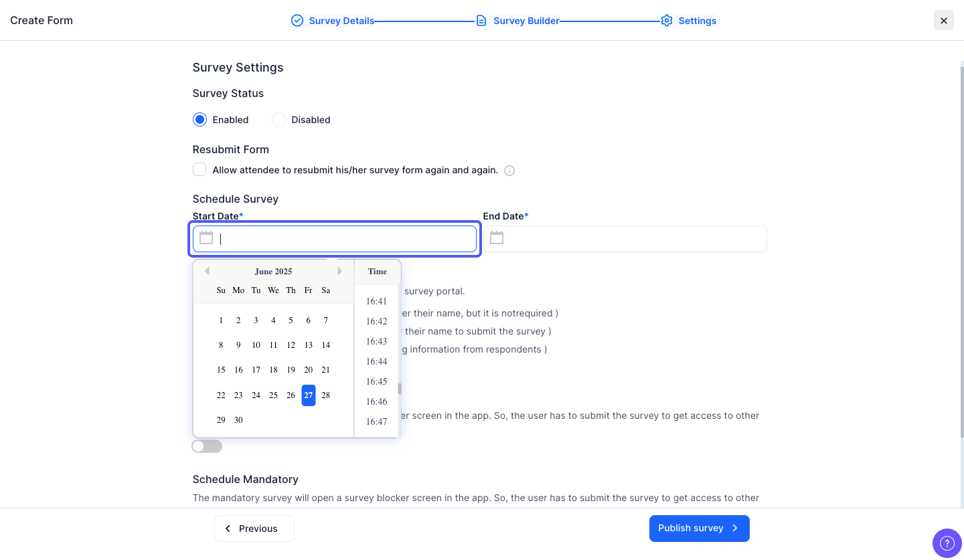
Task: Click the June 2025 month header
Action: (273, 272)
